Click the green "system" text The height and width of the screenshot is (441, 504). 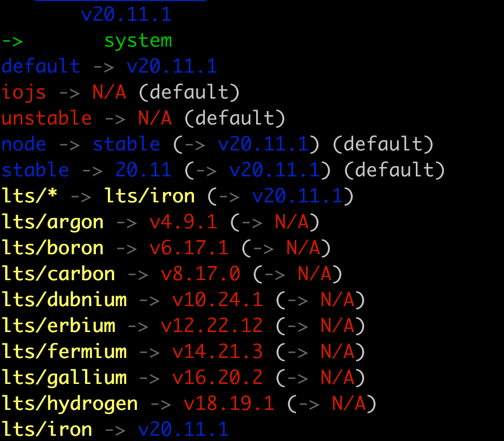point(138,40)
